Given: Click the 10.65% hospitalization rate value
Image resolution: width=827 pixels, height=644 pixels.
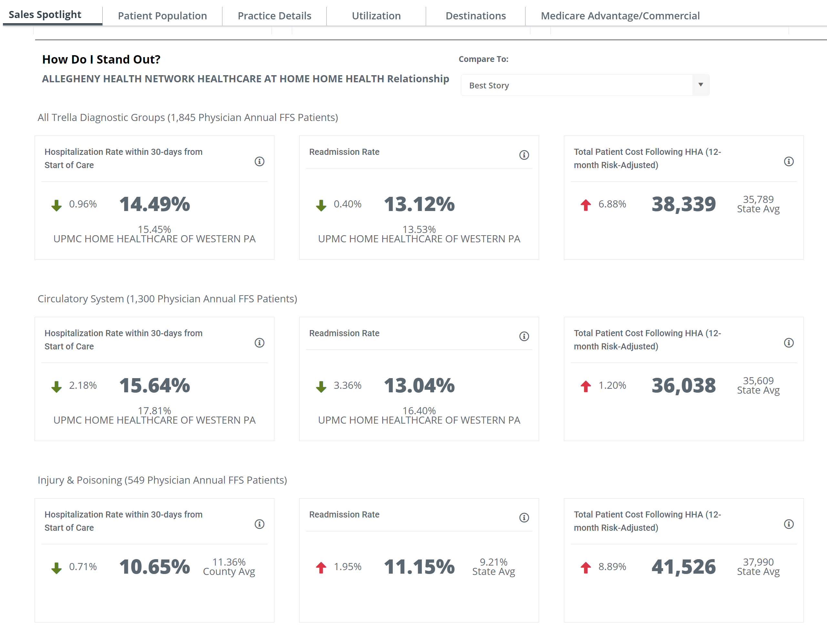Looking at the screenshot, I should [155, 567].
